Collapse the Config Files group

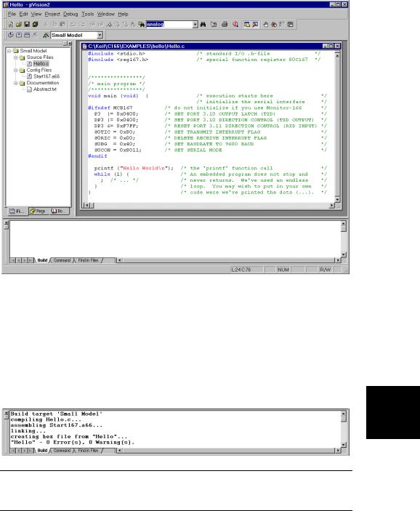point(16,70)
